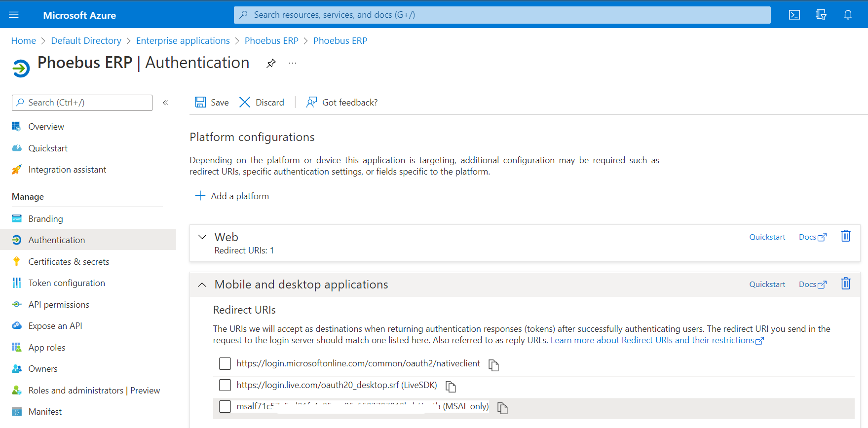Screen dimensions: 868x428
Task: Click Got feedback?
Action: [342, 102]
